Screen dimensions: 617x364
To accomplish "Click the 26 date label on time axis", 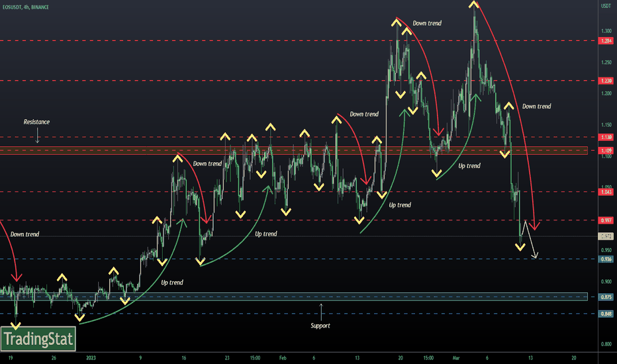I will click(x=54, y=357).
